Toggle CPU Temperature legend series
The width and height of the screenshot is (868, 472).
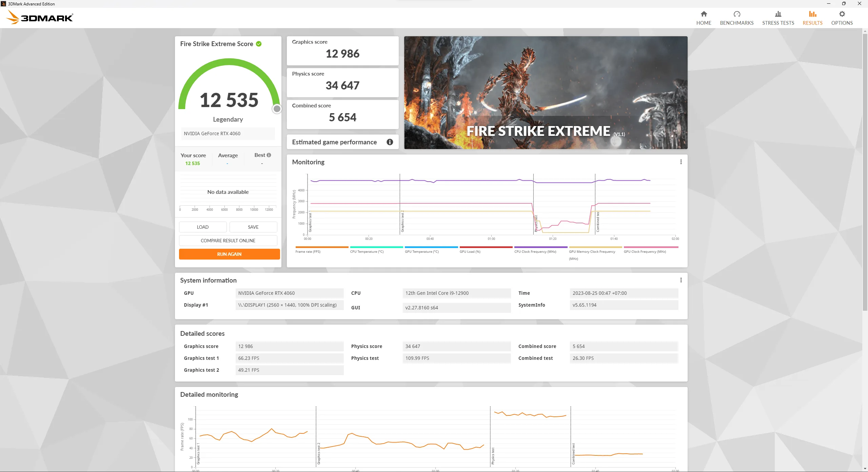click(376, 250)
